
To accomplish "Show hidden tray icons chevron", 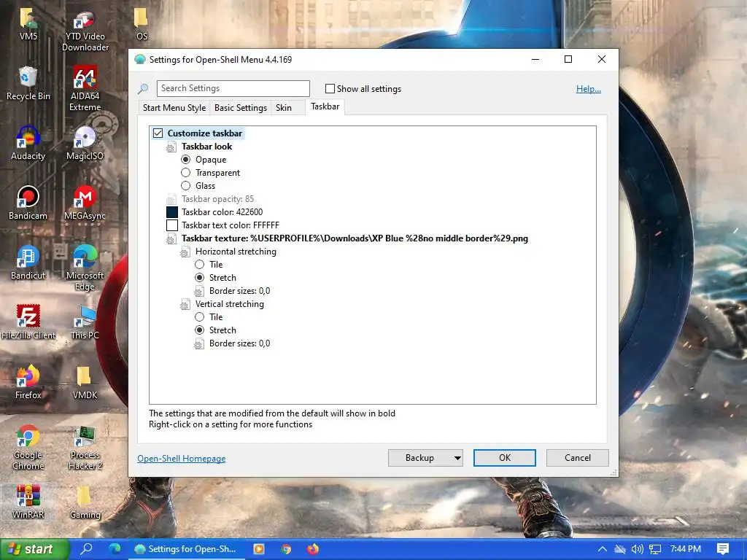I will click(602, 549).
